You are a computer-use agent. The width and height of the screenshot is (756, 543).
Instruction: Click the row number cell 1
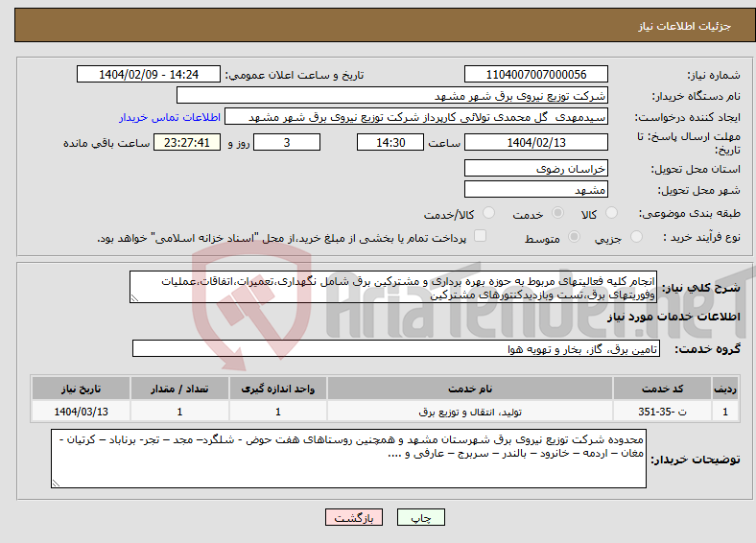pyautogui.click(x=725, y=412)
